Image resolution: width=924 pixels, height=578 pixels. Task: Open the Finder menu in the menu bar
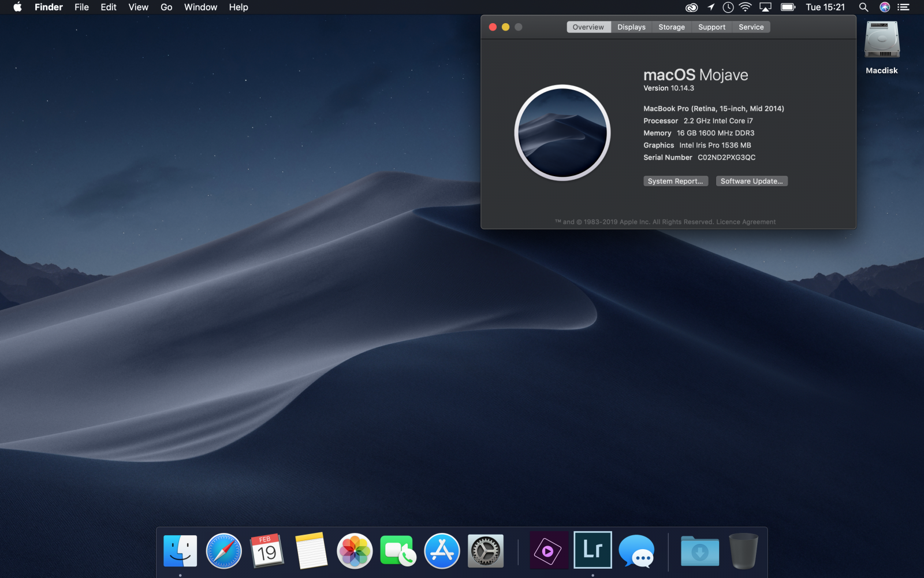tap(49, 7)
